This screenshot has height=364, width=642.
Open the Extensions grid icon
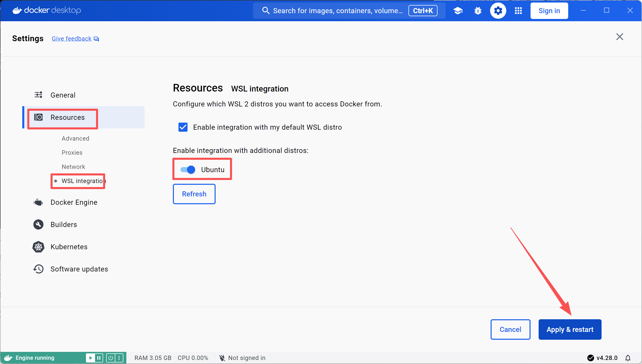click(518, 11)
